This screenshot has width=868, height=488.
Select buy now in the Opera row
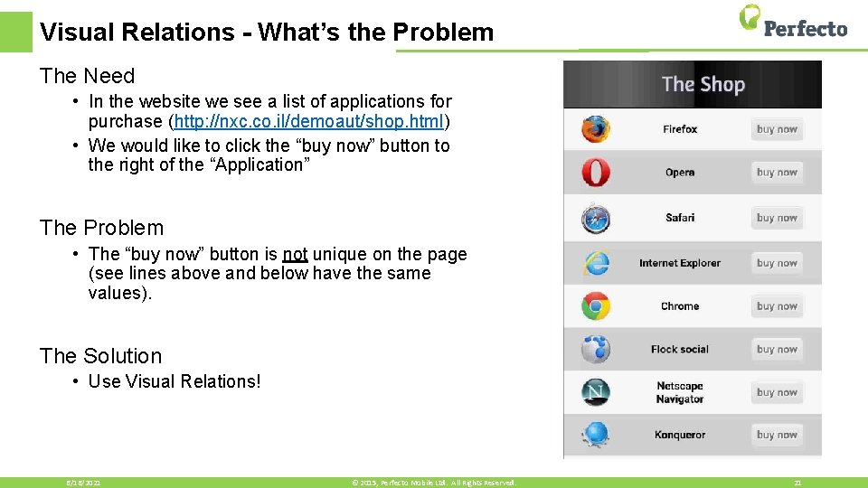coord(777,172)
